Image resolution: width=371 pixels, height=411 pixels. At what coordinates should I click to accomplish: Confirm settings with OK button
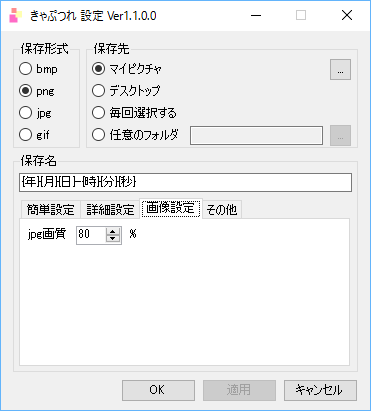point(158,390)
